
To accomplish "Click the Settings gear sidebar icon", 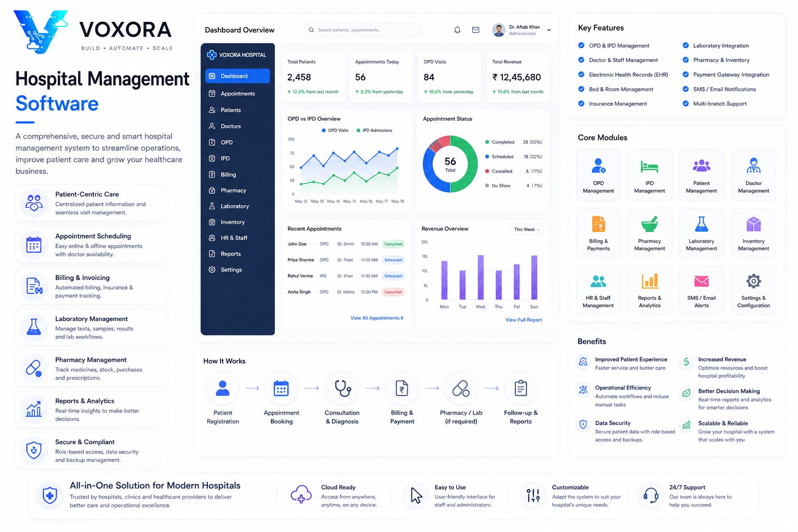I will click(x=212, y=270).
